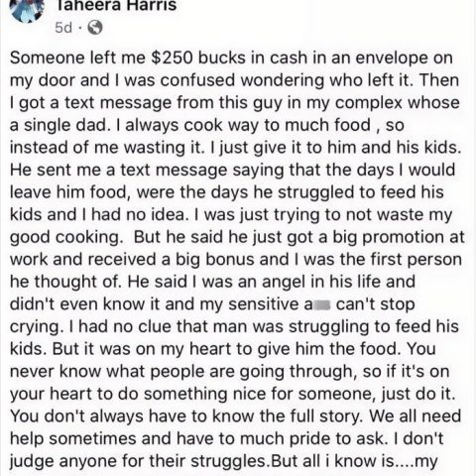Click "judge anyone for their struggles" text
The height and width of the screenshot is (476, 476).
point(138,462)
